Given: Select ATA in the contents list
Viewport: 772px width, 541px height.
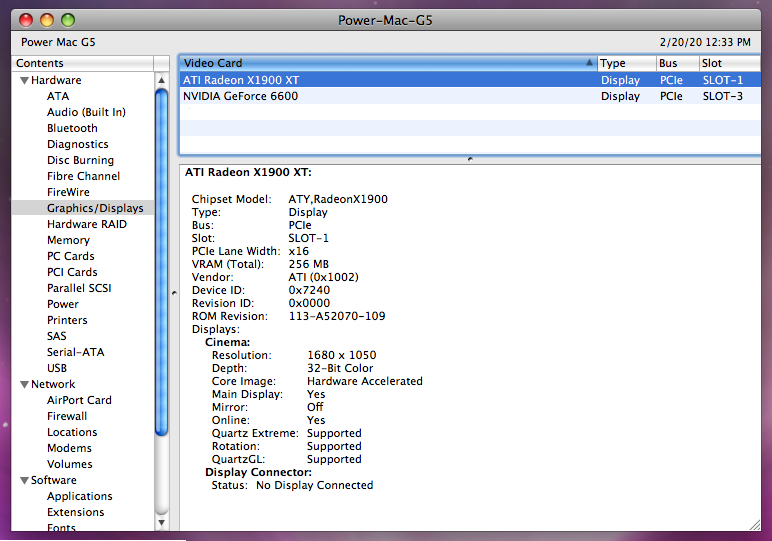Looking at the screenshot, I should [x=58, y=96].
